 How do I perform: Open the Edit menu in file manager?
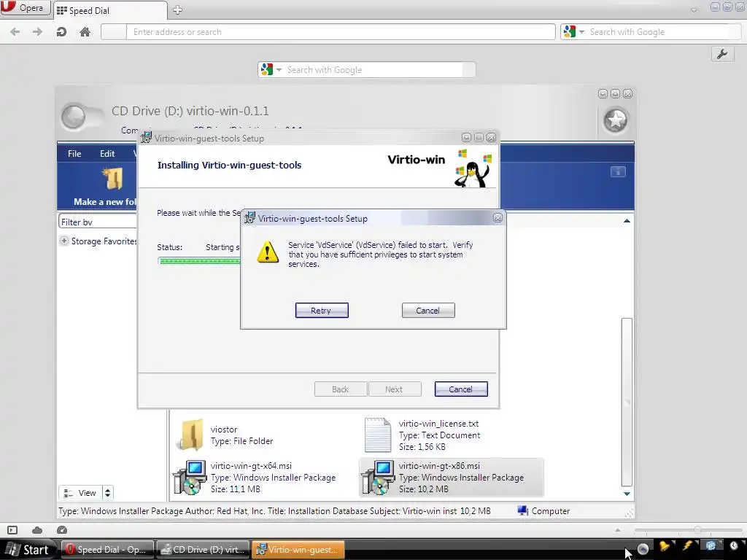[x=107, y=154]
